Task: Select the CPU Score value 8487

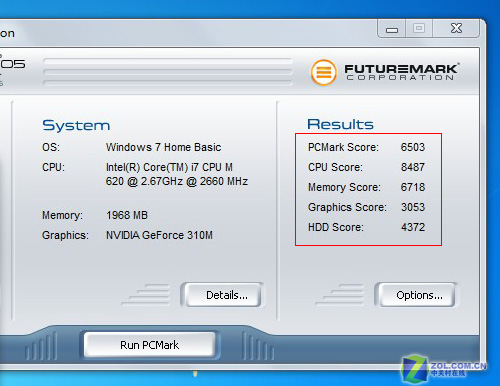Action: [x=413, y=167]
